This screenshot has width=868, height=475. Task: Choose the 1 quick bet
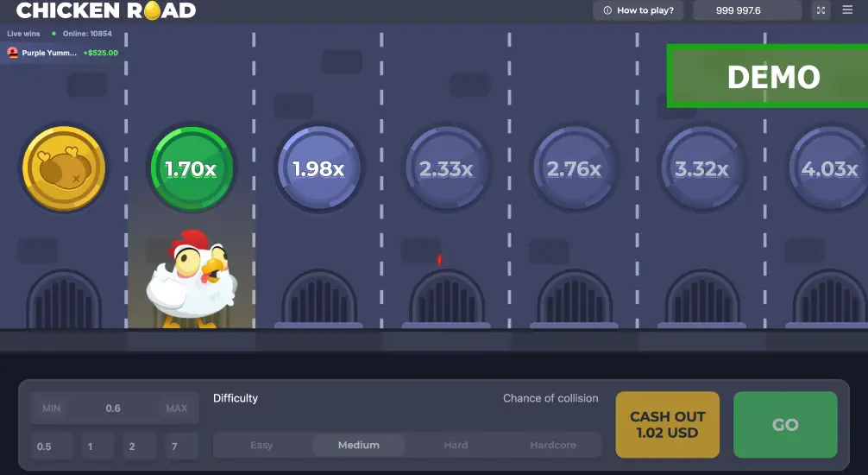pos(97,446)
